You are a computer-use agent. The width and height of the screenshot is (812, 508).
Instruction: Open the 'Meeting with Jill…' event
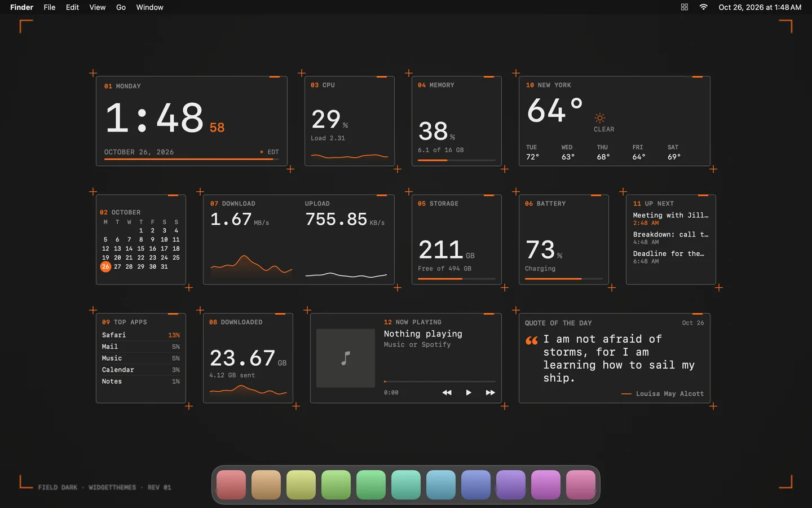click(x=670, y=218)
